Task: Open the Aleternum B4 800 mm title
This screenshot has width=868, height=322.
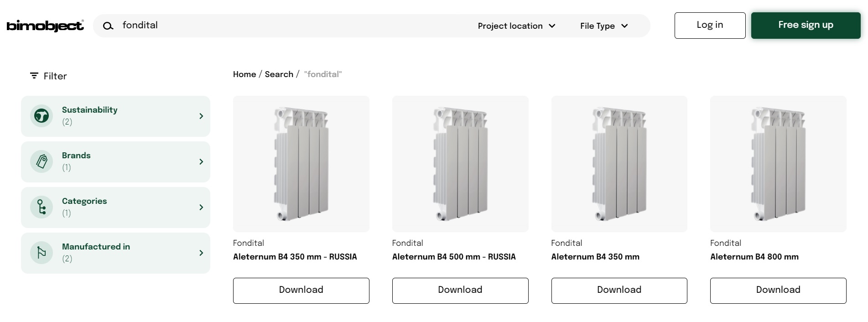Action: [x=754, y=257]
